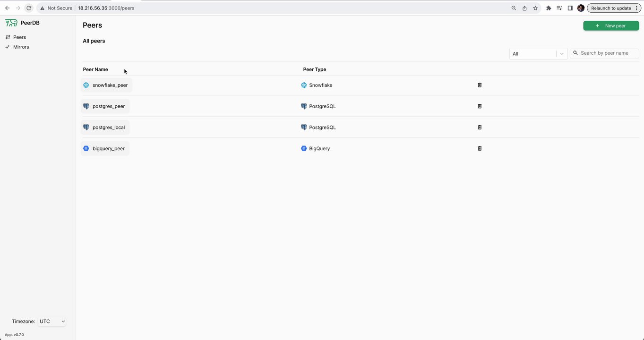Click Relaunch to update button
Viewport: 644px width, 340px height.
click(x=614, y=8)
